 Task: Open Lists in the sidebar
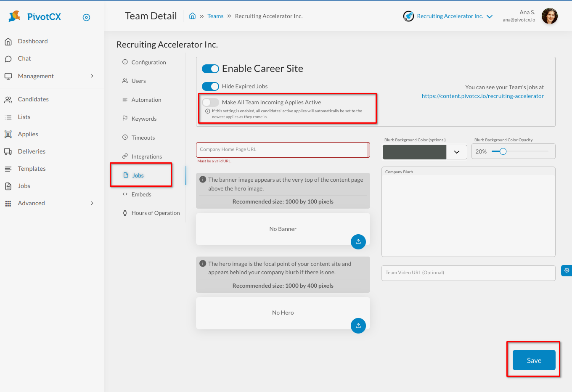tap(24, 117)
